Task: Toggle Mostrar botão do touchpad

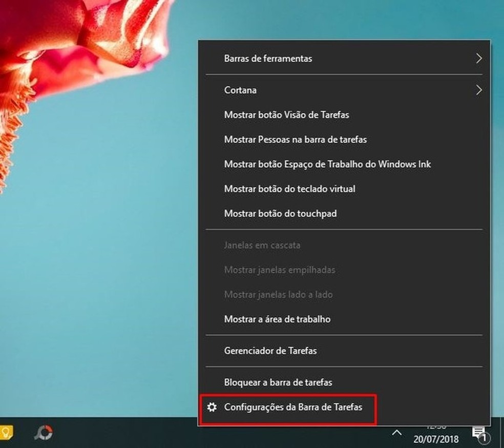Action: tap(344, 214)
